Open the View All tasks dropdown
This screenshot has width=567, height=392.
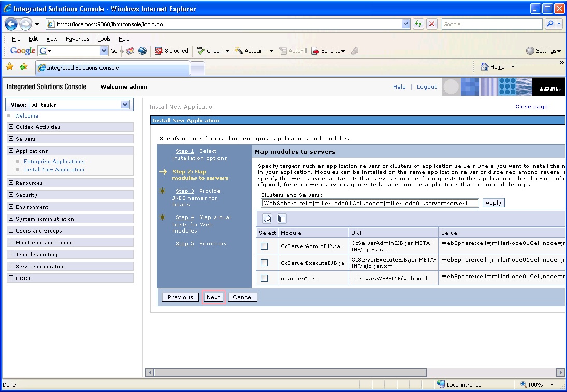coord(124,104)
